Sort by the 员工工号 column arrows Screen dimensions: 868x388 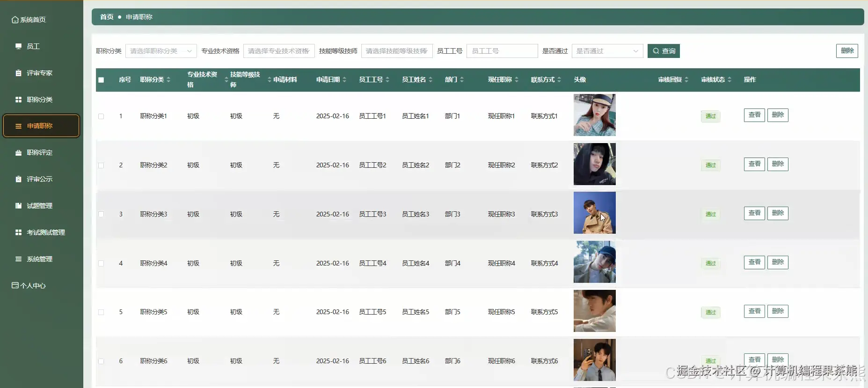[387, 80]
